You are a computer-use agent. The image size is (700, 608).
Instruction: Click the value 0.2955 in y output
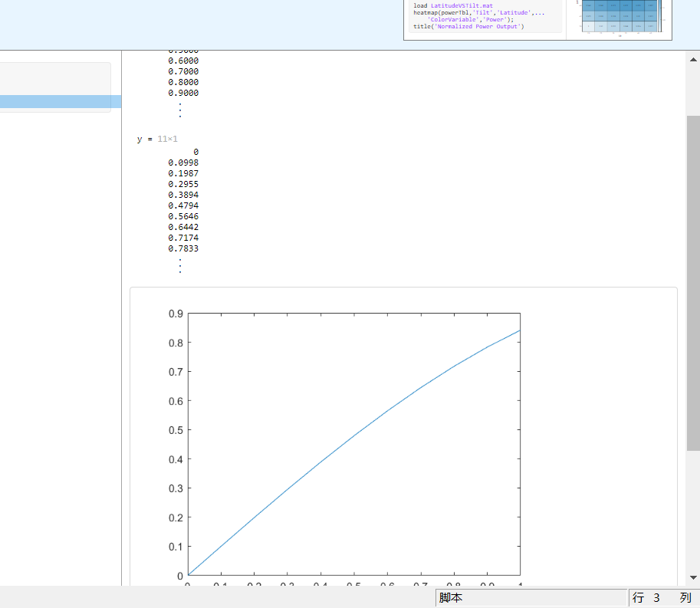(183, 184)
